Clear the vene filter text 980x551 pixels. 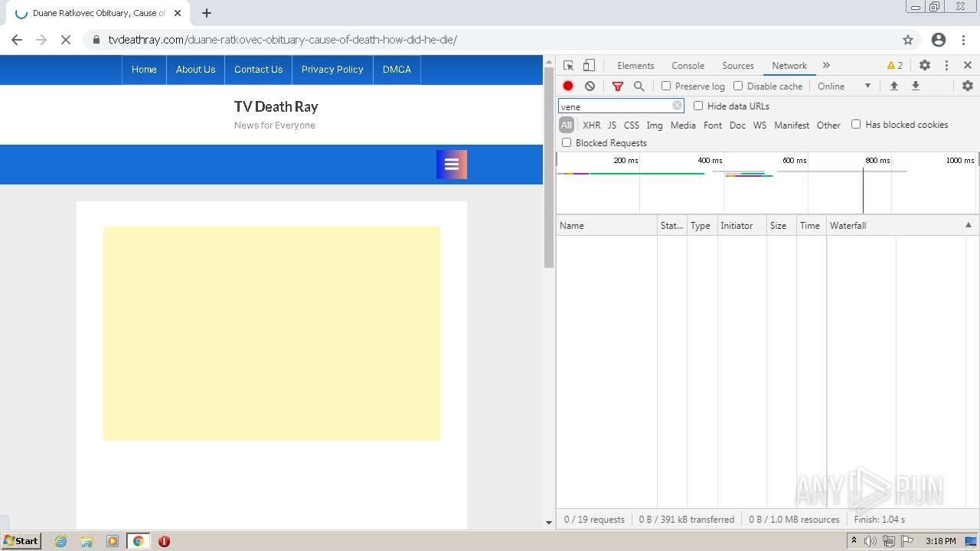(x=677, y=106)
